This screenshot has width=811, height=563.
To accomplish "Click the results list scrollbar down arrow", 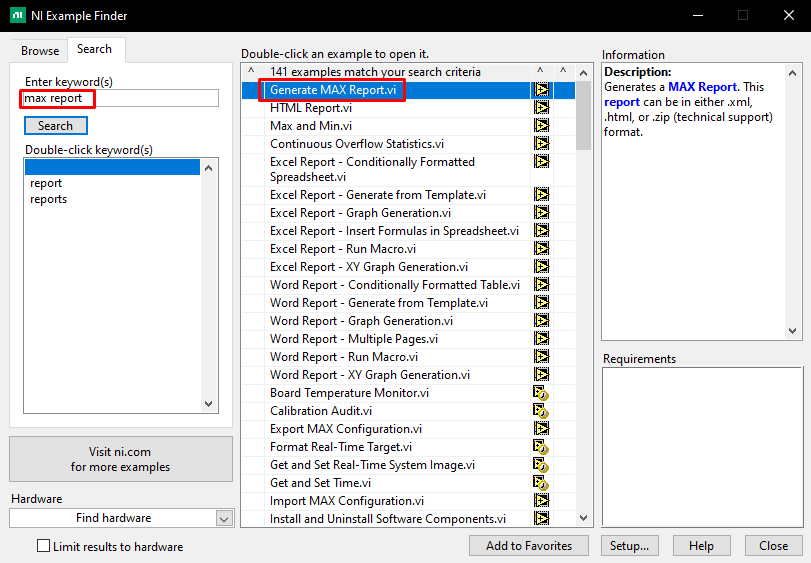I will coord(584,518).
